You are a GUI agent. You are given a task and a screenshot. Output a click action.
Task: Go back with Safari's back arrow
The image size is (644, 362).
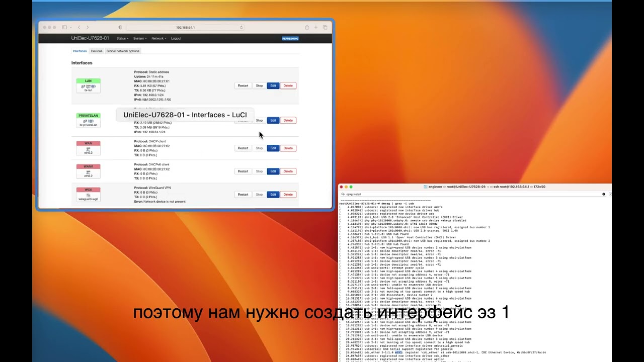(x=79, y=27)
